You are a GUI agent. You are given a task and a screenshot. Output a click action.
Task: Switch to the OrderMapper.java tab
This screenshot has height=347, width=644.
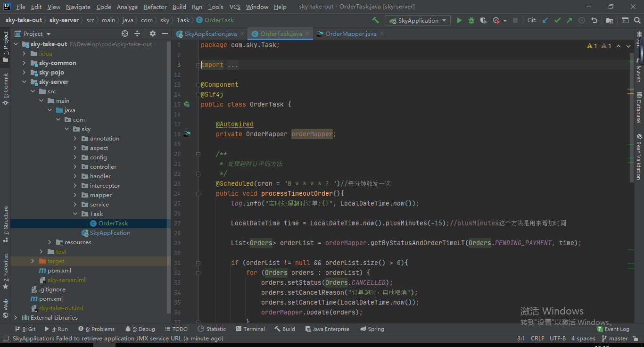point(350,34)
